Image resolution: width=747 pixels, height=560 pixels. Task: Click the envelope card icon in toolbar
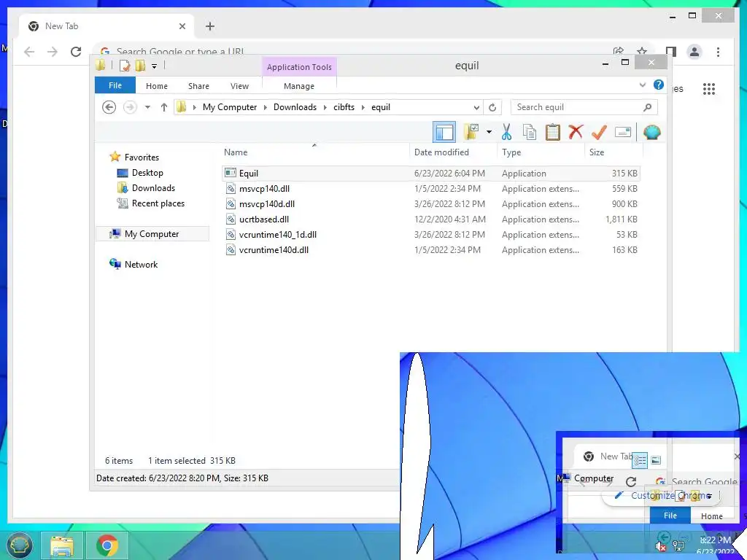pos(623,132)
